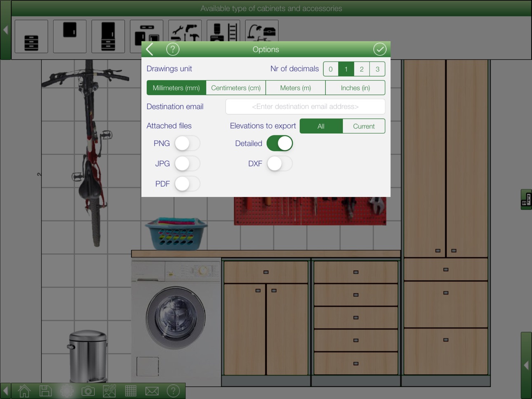Select the metal trash bin

click(88, 356)
